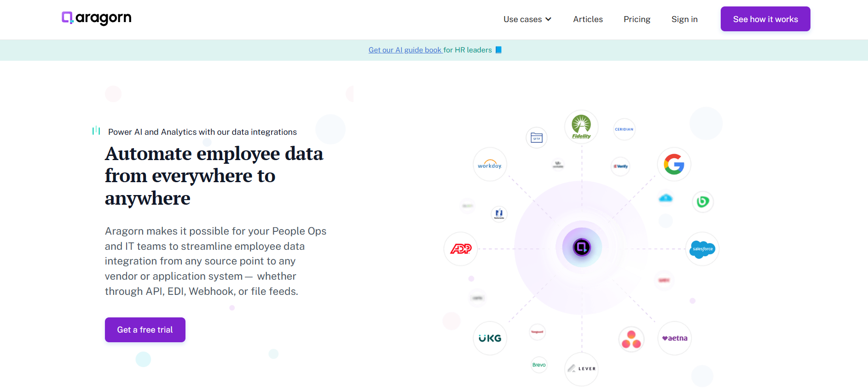Click the E-Verify logo bubble

[x=620, y=167]
